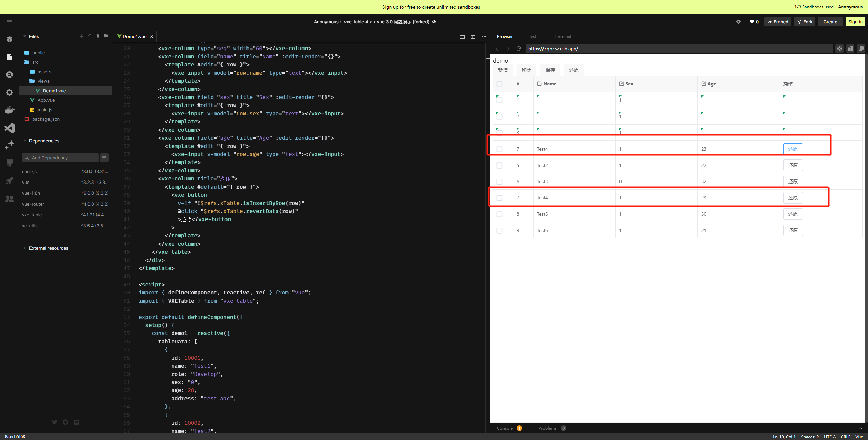This screenshot has height=440, width=868.
Task: Open the GitHub panel in the sidebar
Action: pyautogui.click(x=9, y=162)
